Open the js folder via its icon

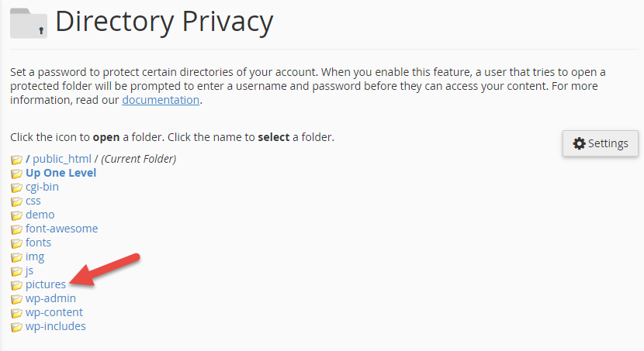point(16,271)
